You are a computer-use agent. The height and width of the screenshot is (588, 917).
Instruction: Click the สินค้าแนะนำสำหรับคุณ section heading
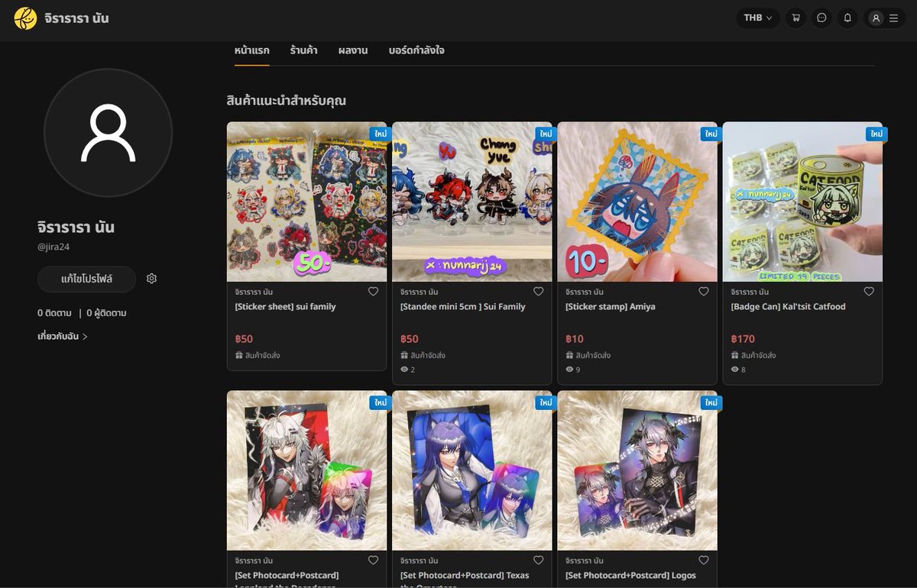[x=287, y=100]
